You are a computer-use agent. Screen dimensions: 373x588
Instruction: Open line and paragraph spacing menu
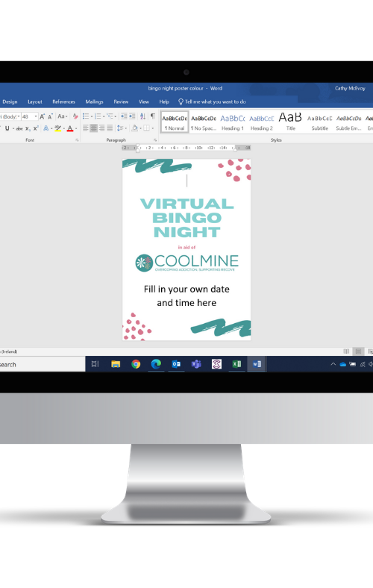pos(120,128)
